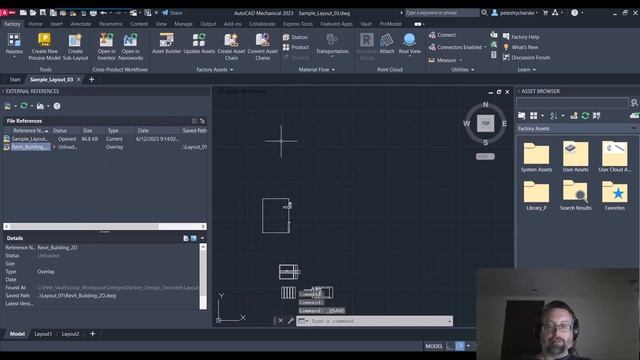The width and height of the screenshot is (640, 360).
Task: Open Factory Help
Action: 521,37
